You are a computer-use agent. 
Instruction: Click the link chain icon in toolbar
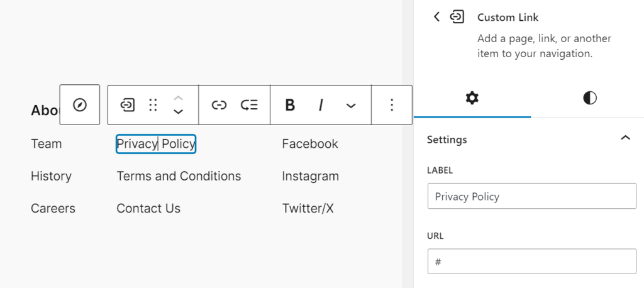pyautogui.click(x=219, y=105)
